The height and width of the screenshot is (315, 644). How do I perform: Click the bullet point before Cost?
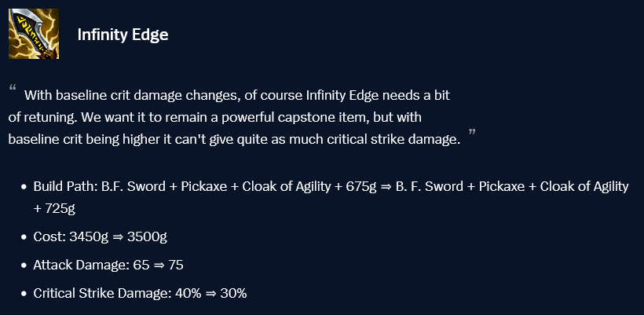tap(24, 236)
